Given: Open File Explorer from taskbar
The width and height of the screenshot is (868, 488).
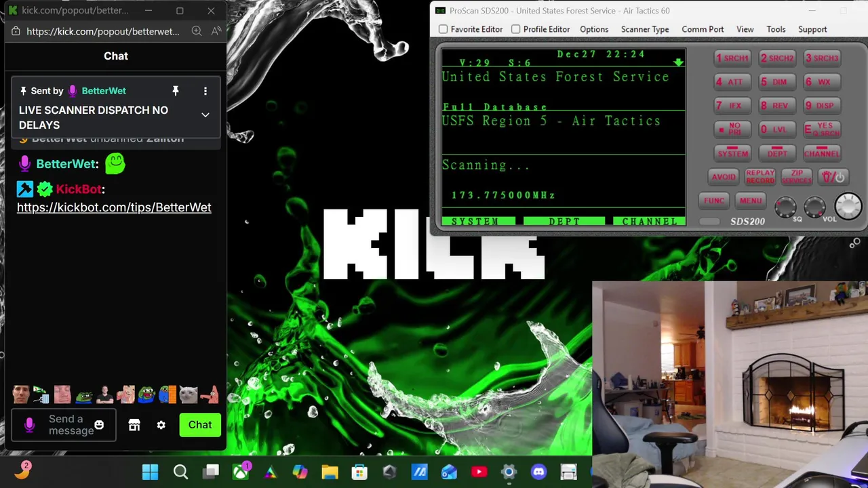Looking at the screenshot, I should (x=330, y=472).
